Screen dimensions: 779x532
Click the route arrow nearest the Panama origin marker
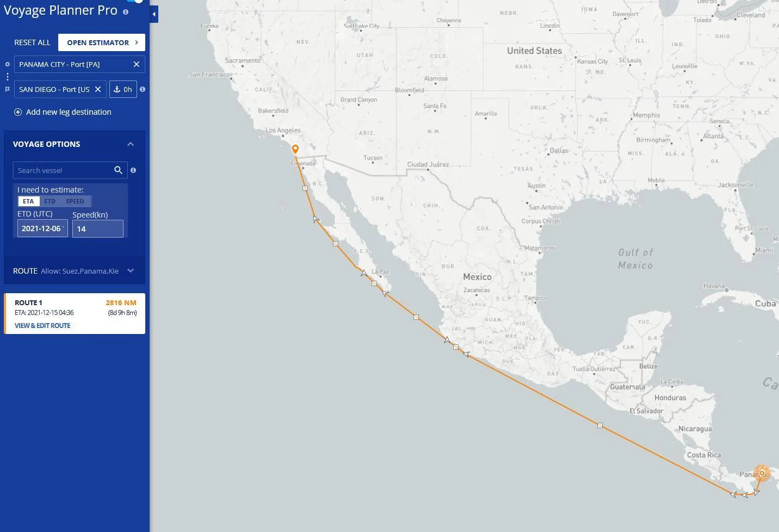pyautogui.click(x=757, y=492)
